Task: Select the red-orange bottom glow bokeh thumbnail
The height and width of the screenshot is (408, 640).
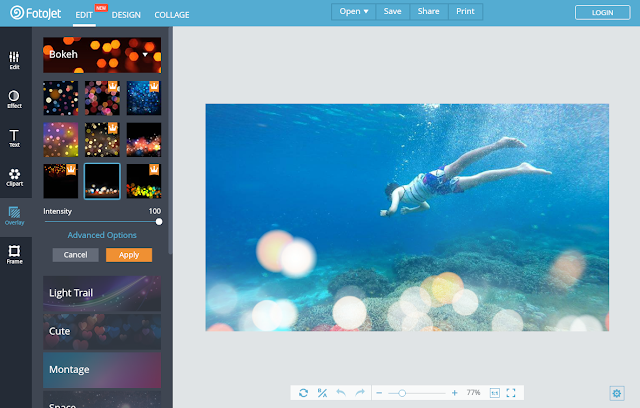Action: click(x=144, y=140)
